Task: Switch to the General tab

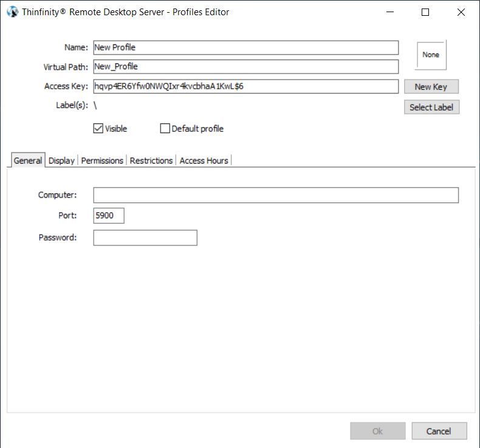Action: click(x=28, y=160)
